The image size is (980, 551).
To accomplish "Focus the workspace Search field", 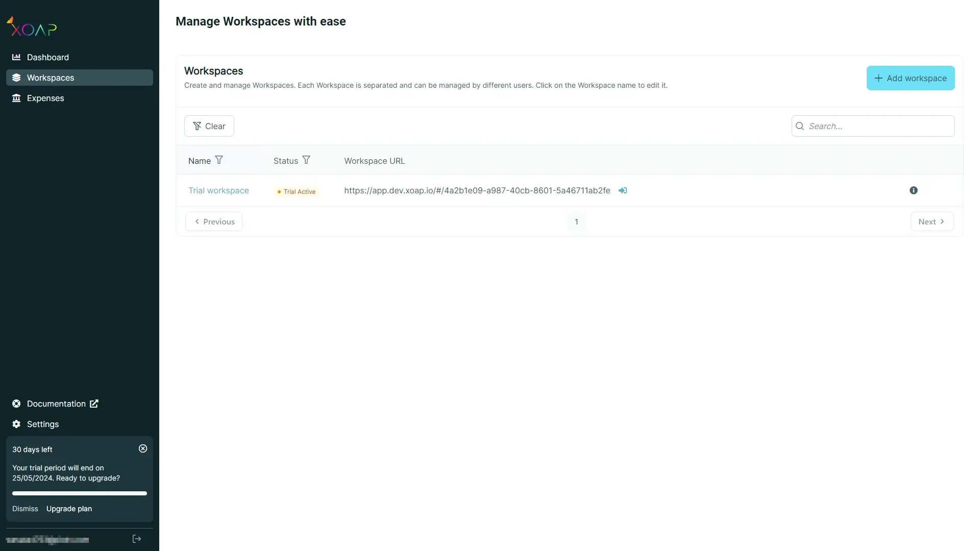I will pyautogui.click(x=873, y=126).
